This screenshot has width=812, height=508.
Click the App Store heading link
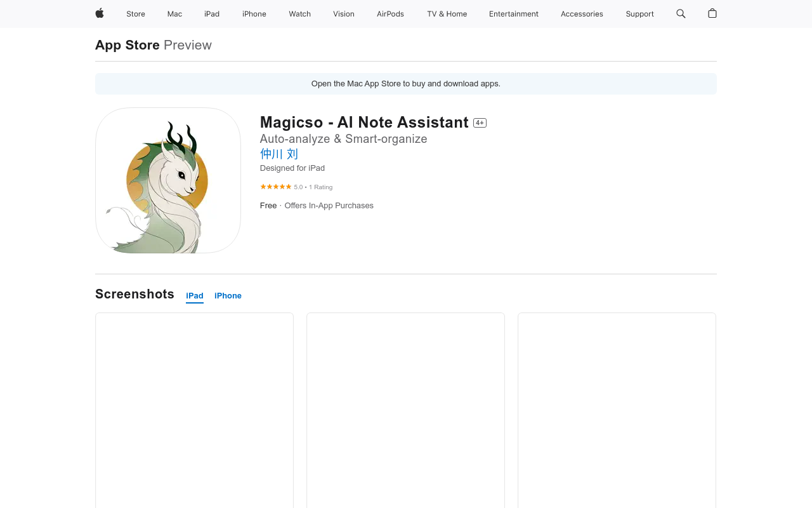coord(128,45)
